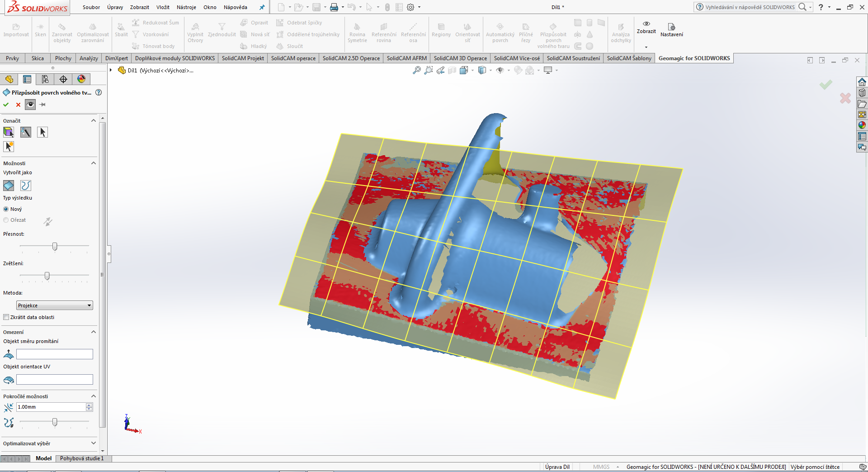The height and width of the screenshot is (472, 868).
Task: Expand the Optimalizovat výběr section
Action: (x=94, y=443)
